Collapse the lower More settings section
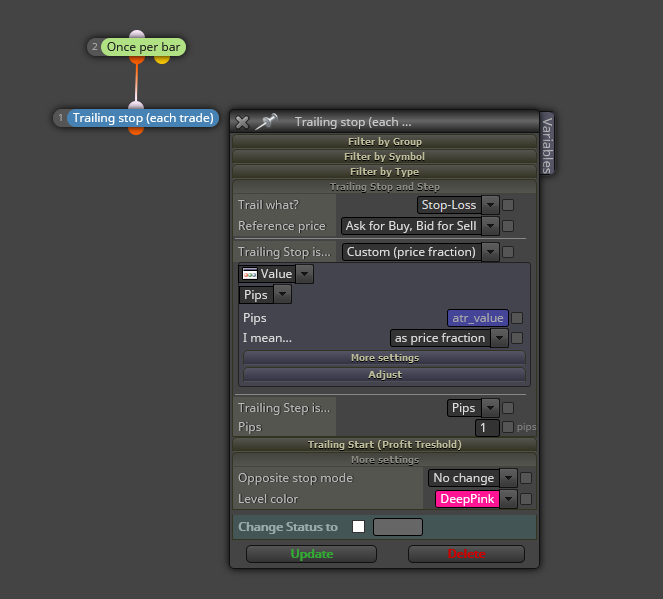The image size is (663, 599). (384, 460)
